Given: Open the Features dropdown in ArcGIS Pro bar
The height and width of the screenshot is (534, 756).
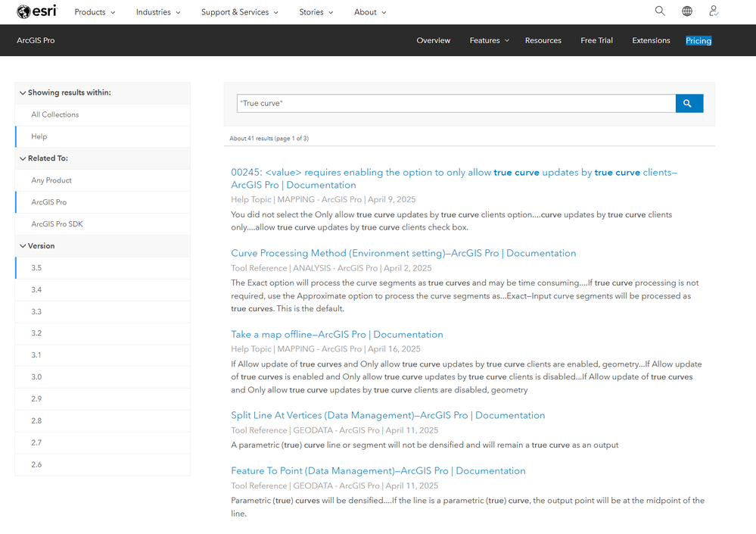Looking at the screenshot, I should click(489, 40).
